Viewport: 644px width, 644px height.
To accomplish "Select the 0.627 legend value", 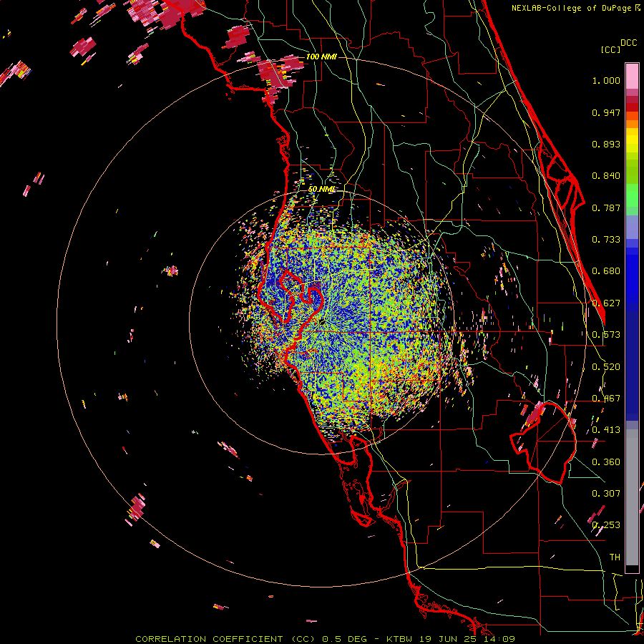I will tap(606, 303).
